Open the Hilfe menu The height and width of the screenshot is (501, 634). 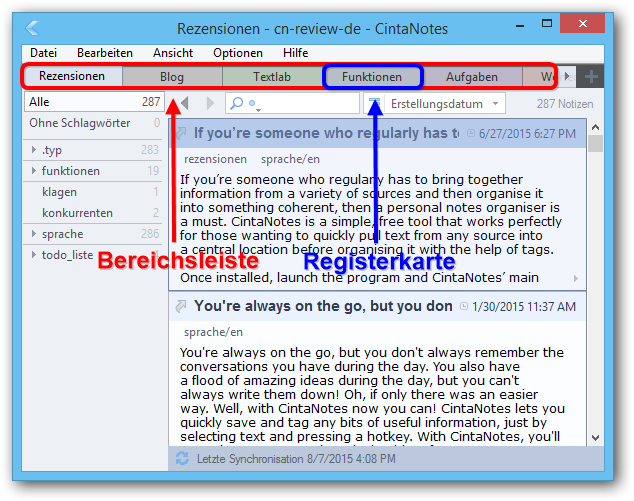(295, 53)
